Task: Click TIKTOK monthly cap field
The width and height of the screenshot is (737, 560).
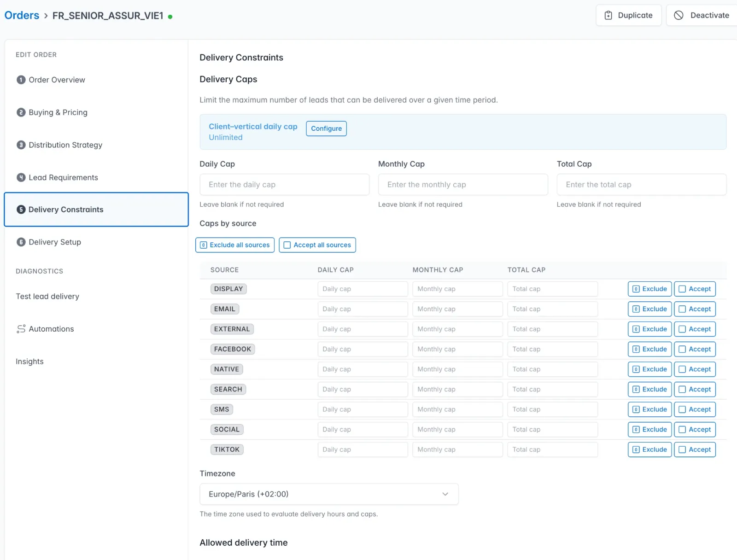Action: (457, 449)
